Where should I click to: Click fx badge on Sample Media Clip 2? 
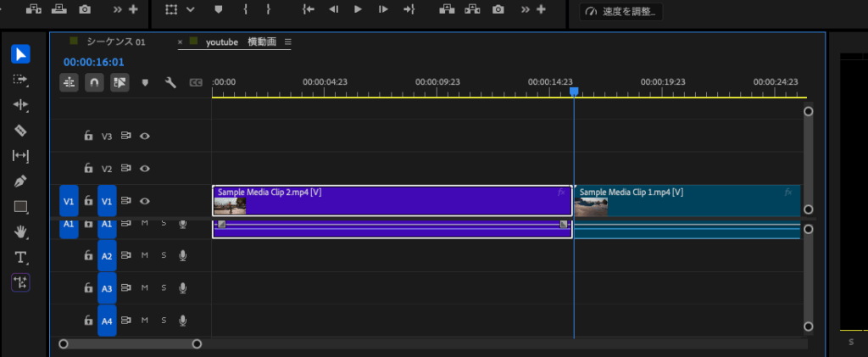tap(561, 192)
